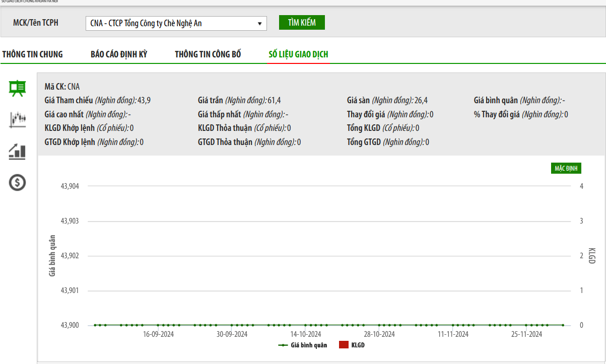This screenshot has width=606, height=364.
Task: Toggle KLGD series label in legend
Action: point(358,345)
